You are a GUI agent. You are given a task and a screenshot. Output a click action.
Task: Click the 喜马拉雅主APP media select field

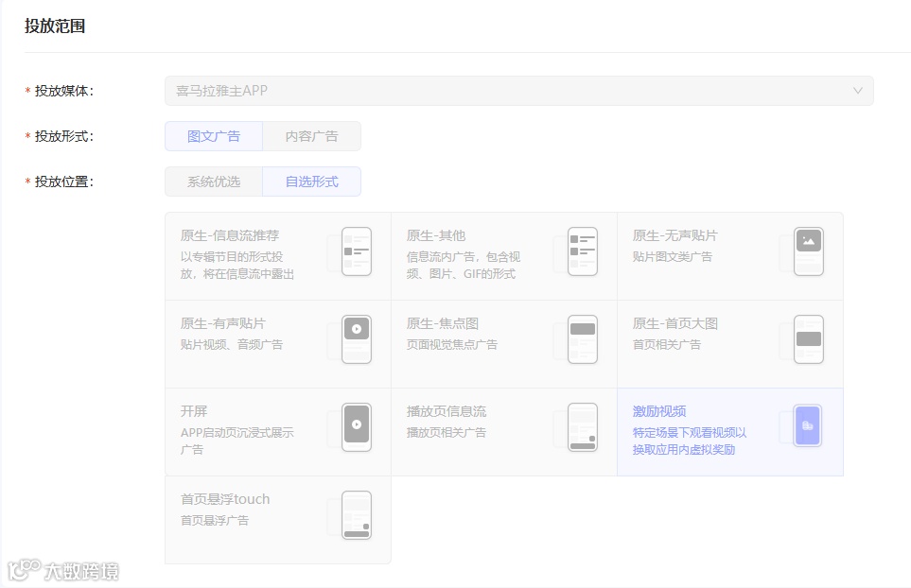tap(518, 91)
